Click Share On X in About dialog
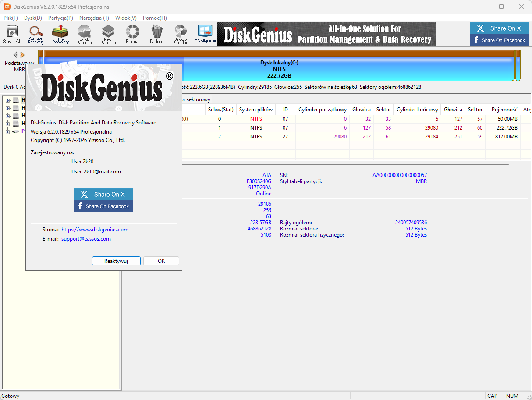 tap(103, 195)
